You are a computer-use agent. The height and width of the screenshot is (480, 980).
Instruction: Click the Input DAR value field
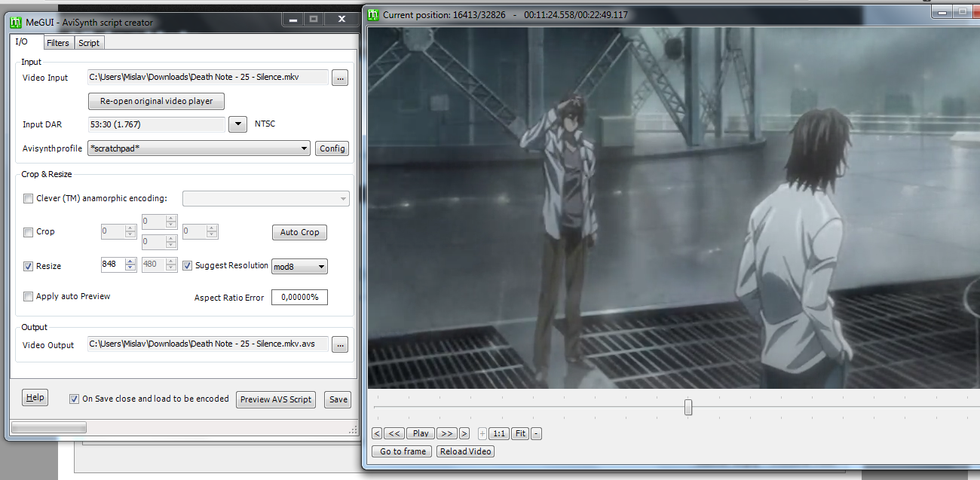pyautogui.click(x=157, y=124)
